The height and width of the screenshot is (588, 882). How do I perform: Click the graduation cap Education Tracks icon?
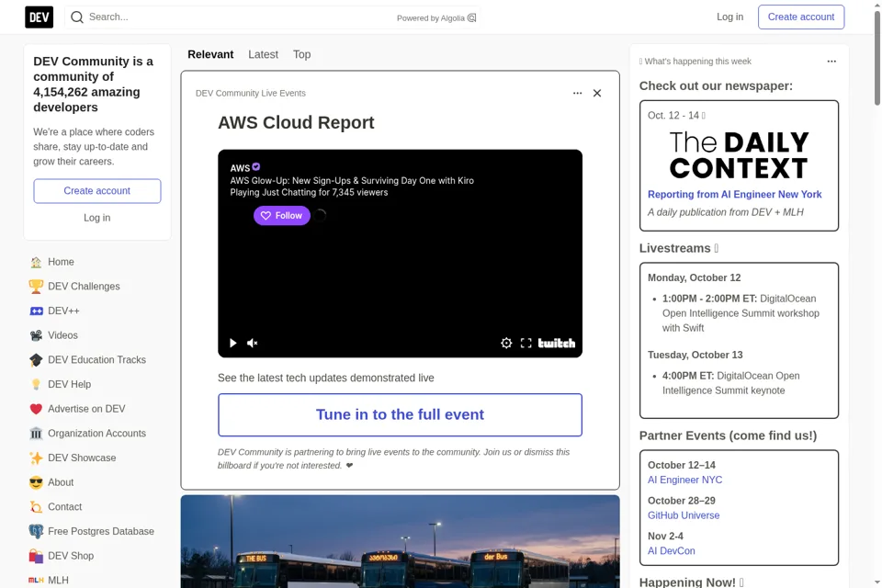(36, 360)
